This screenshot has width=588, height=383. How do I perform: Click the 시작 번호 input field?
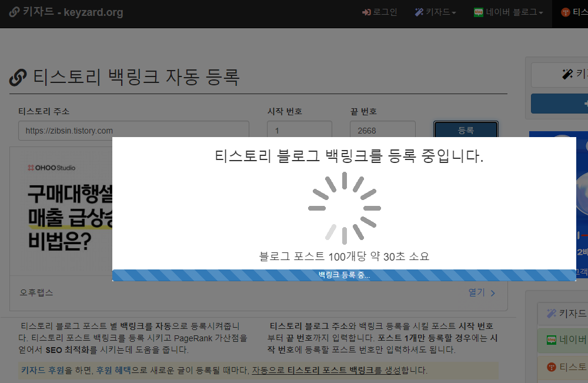pyautogui.click(x=299, y=131)
